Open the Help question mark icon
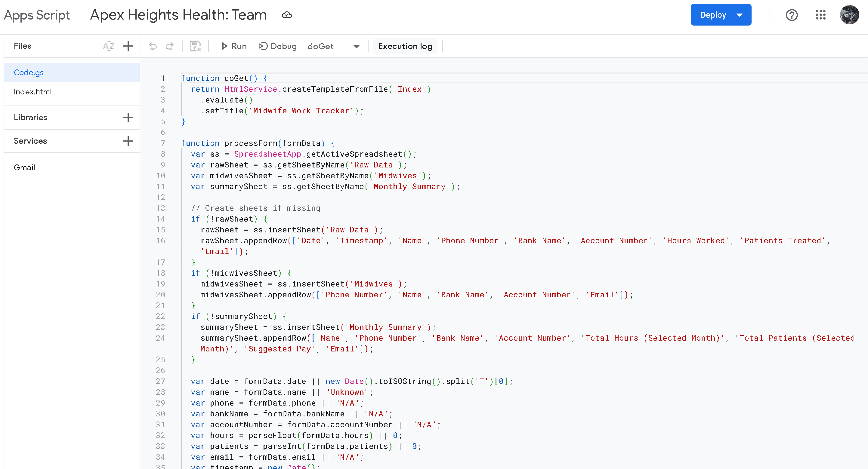The height and width of the screenshot is (469, 868). 792,15
